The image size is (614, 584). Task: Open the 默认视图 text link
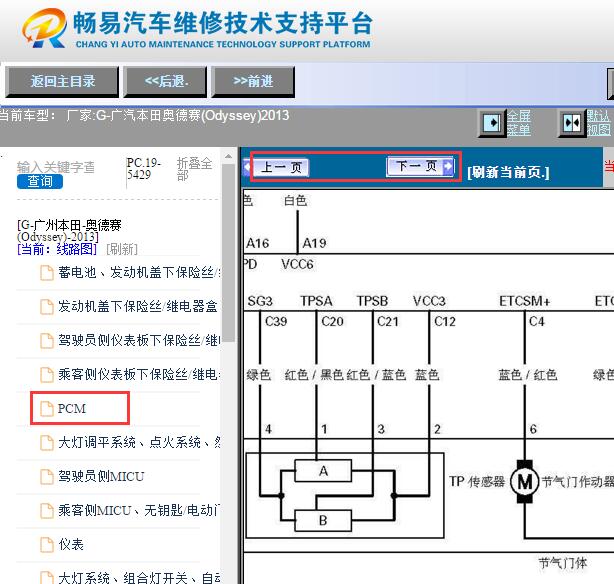click(599, 123)
